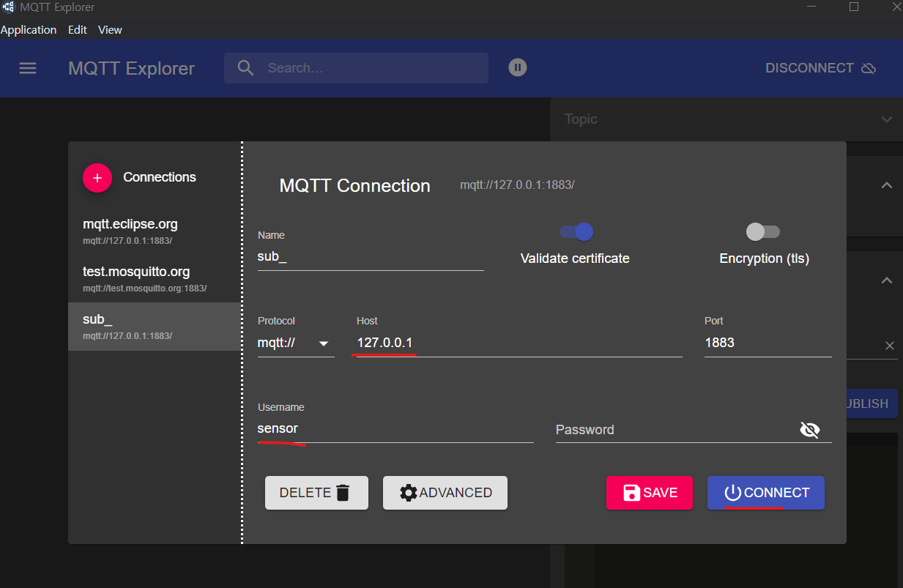Viewport: 903px width, 588px height.
Task: Click the MQTT Explorer title bar app icon
Action: coord(9,7)
